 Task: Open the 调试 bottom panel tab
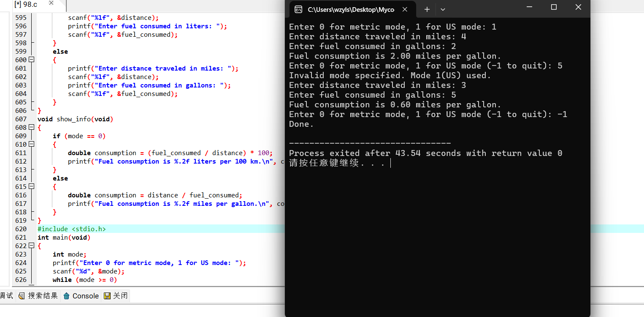[x=7, y=296]
